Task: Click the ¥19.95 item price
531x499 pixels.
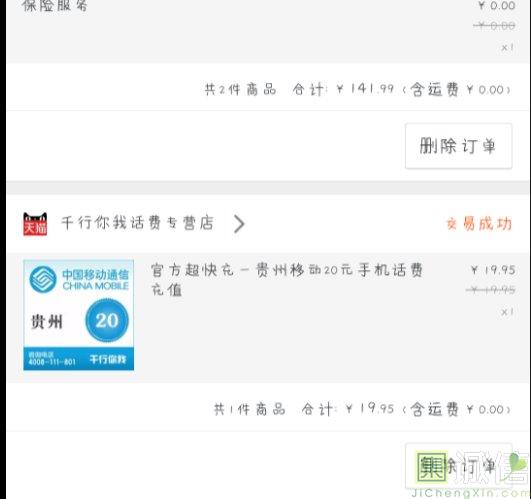Action: pos(493,270)
